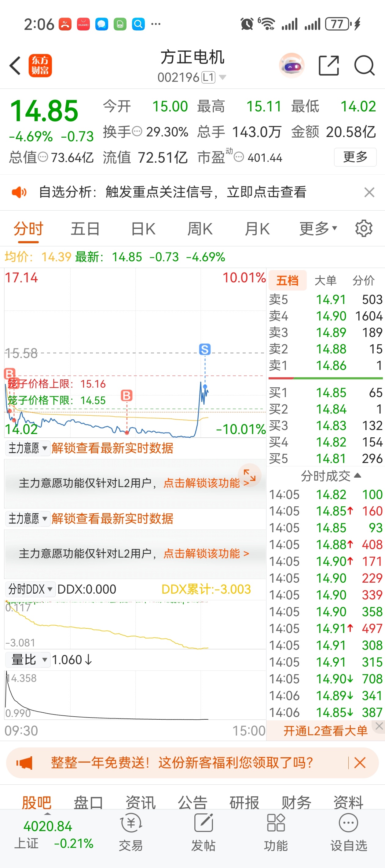Select 买1 price 14.85 row
The image size is (385, 868).
(x=326, y=393)
